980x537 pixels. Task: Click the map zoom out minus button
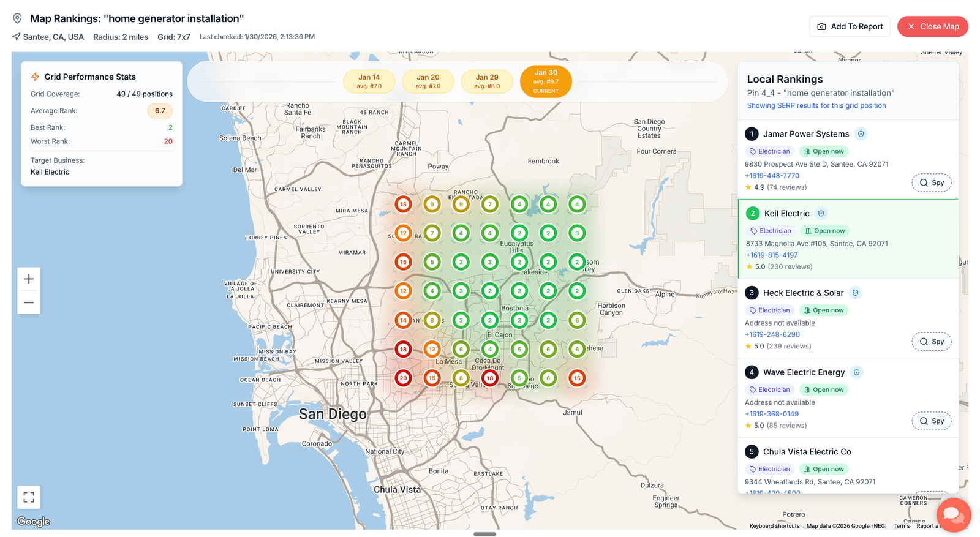pyautogui.click(x=29, y=302)
